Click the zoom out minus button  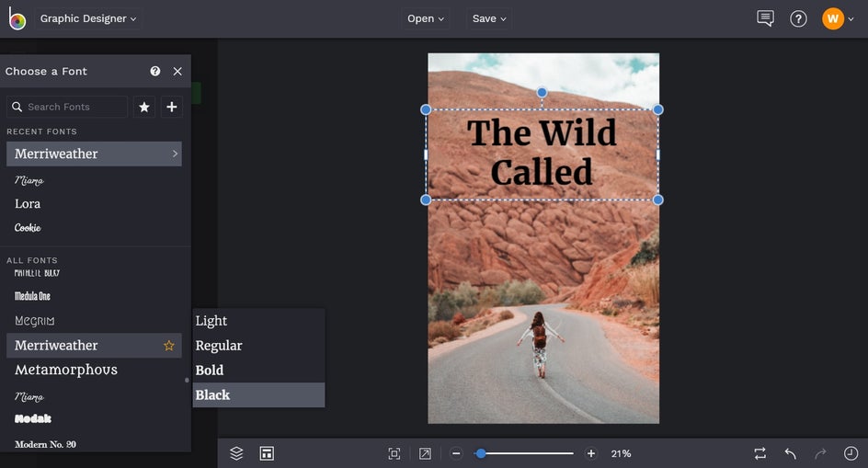pos(456,453)
